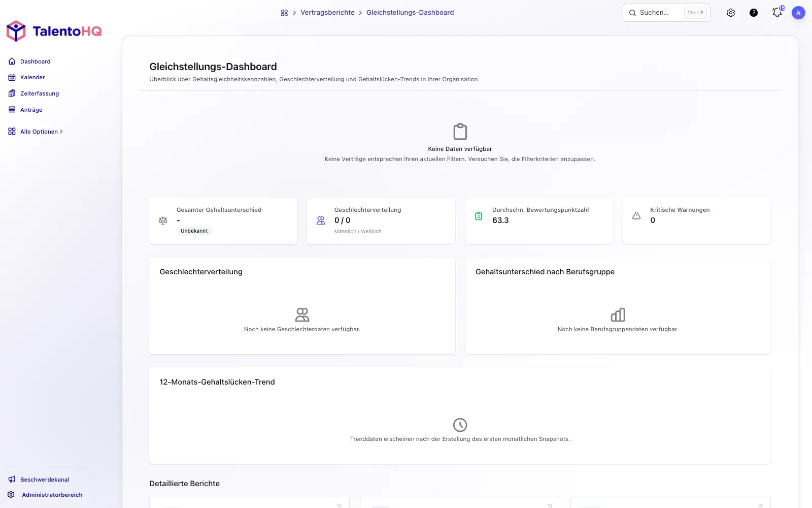Image resolution: width=812 pixels, height=508 pixels.
Task: Click the 63.3 score value
Action: (500, 220)
